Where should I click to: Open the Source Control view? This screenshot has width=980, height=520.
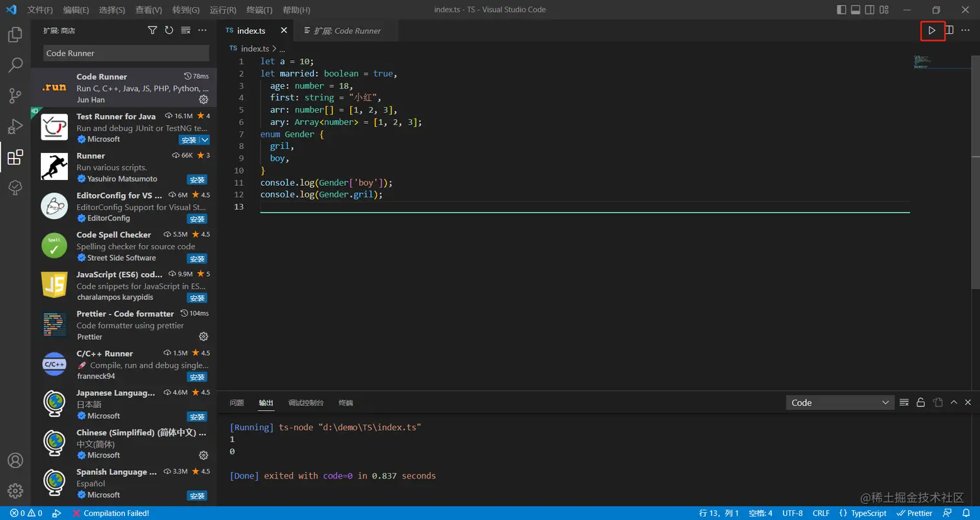coord(15,96)
